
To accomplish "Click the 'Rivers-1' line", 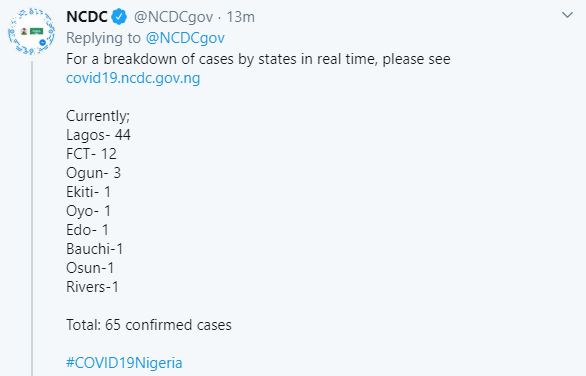I will [x=92, y=287].
